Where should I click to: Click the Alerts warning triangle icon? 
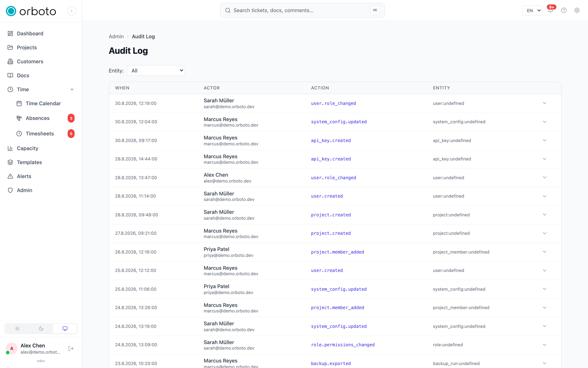[10, 176]
